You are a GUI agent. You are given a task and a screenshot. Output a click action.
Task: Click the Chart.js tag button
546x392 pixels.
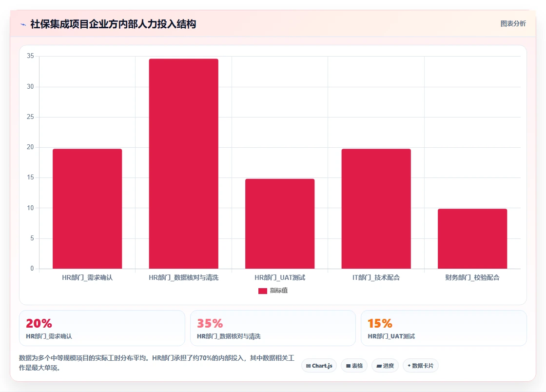(x=319, y=366)
